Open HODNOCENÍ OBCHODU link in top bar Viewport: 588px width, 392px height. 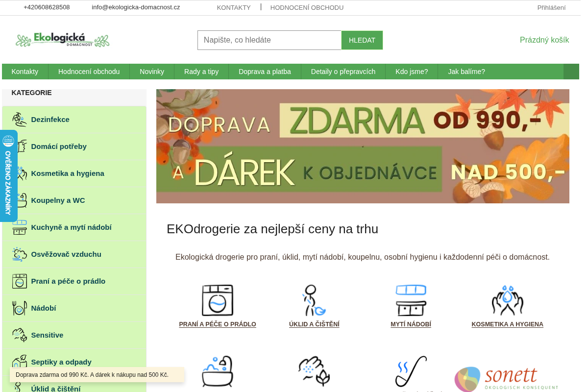[x=307, y=8]
